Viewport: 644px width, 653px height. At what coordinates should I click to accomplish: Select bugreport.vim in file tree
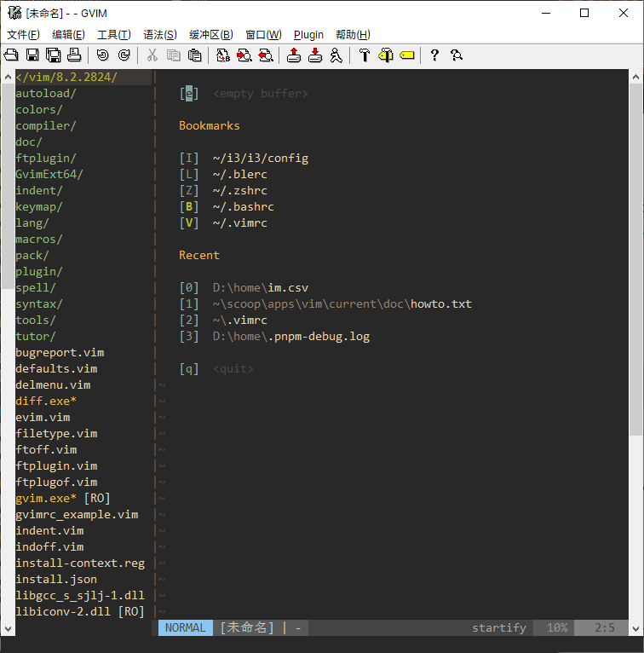coord(60,353)
